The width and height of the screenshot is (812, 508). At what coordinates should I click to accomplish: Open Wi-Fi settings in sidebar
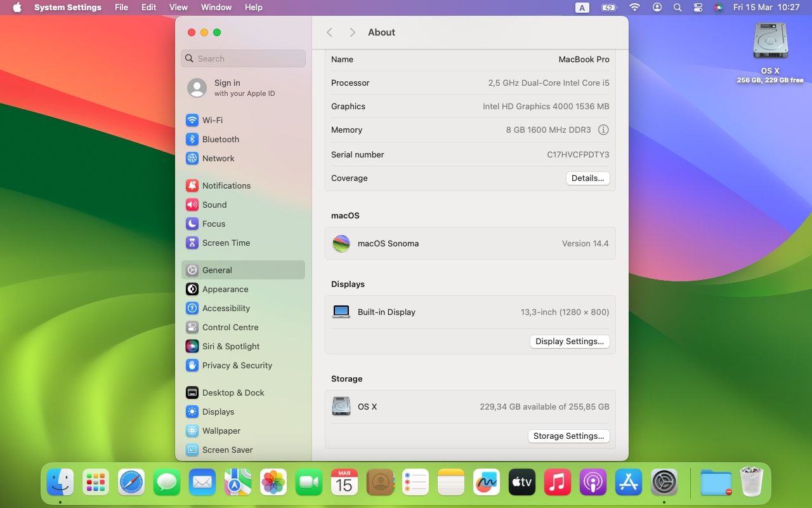pyautogui.click(x=243, y=120)
